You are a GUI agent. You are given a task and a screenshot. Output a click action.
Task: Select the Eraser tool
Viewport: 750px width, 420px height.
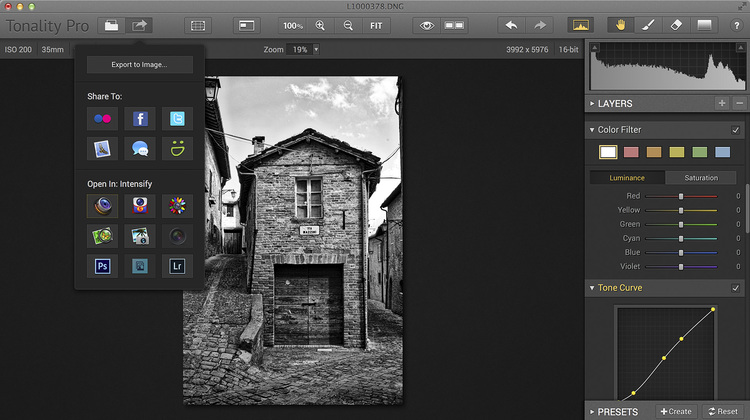click(x=676, y=25)
